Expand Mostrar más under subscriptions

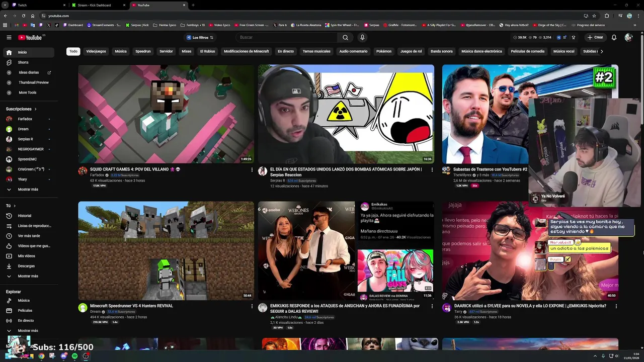[x=28, y=190]
